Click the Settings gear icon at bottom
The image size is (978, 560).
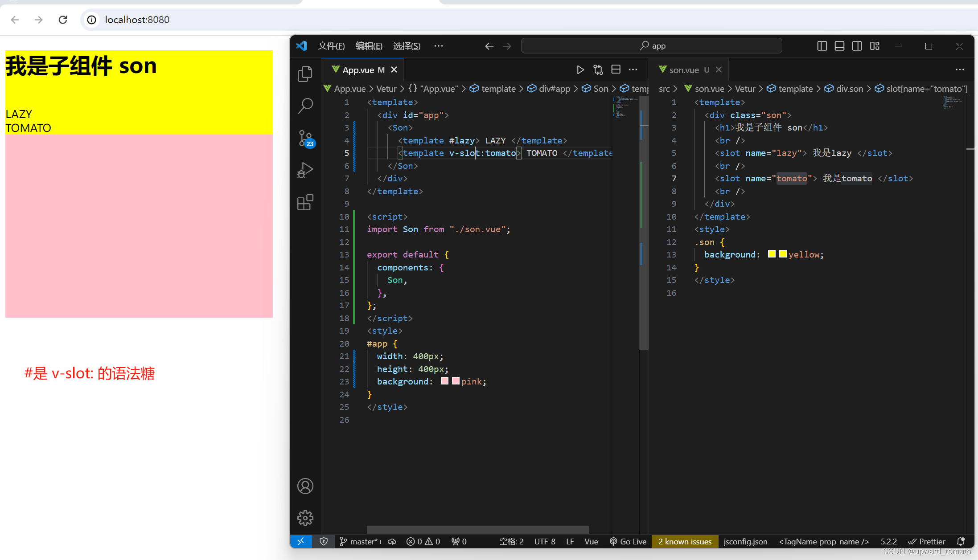306,517
